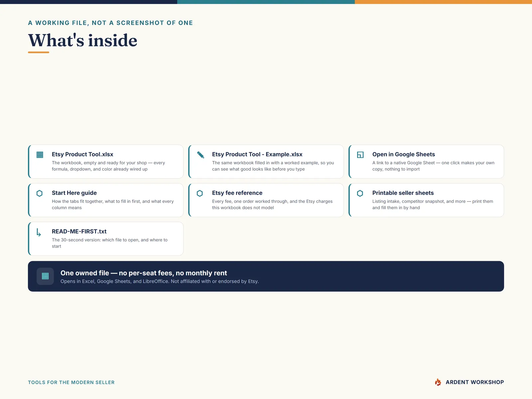Select the Etsy Product Tool.xlsx title
Image resolution: width=532 pixels, height=399 pixels.
[82, 154]
